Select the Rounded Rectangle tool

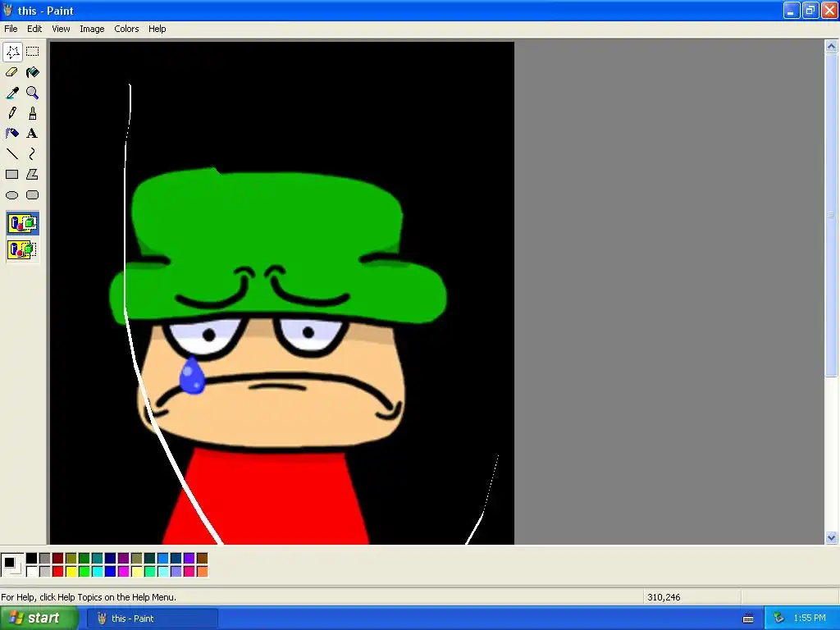(33, 195)
